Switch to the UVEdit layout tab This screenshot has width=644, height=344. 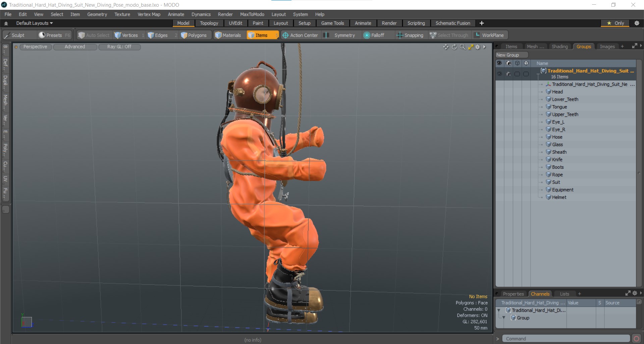235,23
